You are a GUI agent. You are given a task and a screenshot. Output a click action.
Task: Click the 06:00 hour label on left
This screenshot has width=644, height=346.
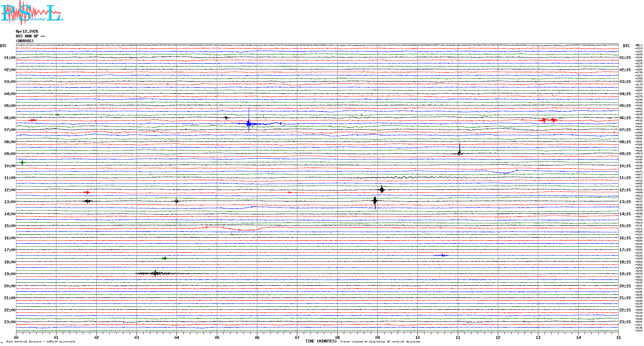click(x=10, y=118)
